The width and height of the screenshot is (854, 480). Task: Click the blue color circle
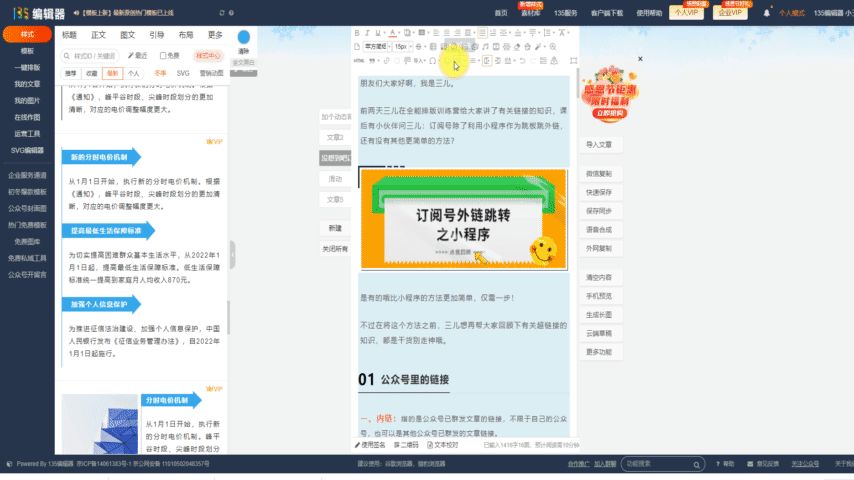tap(243, 37)
